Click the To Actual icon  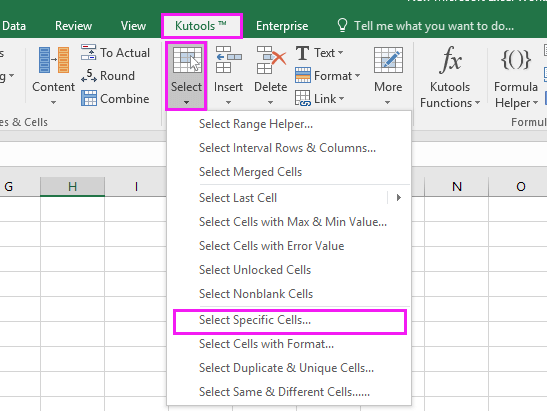88,52
